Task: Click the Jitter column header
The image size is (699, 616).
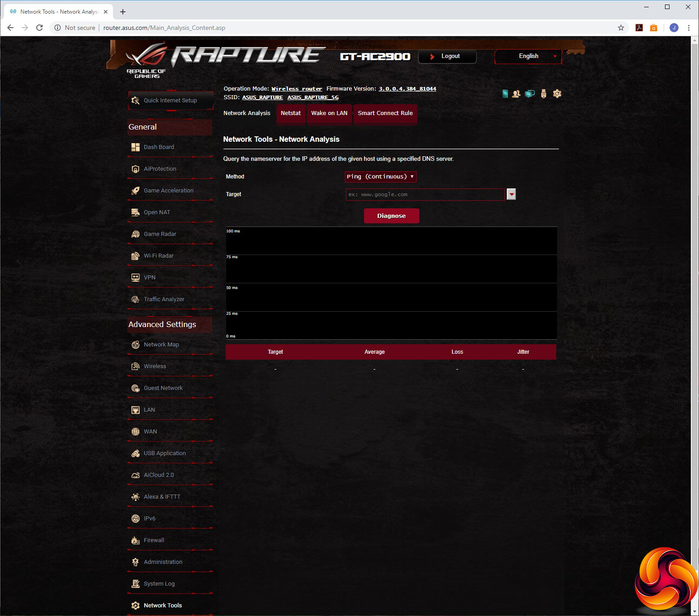Action: (x=523, y=352)
